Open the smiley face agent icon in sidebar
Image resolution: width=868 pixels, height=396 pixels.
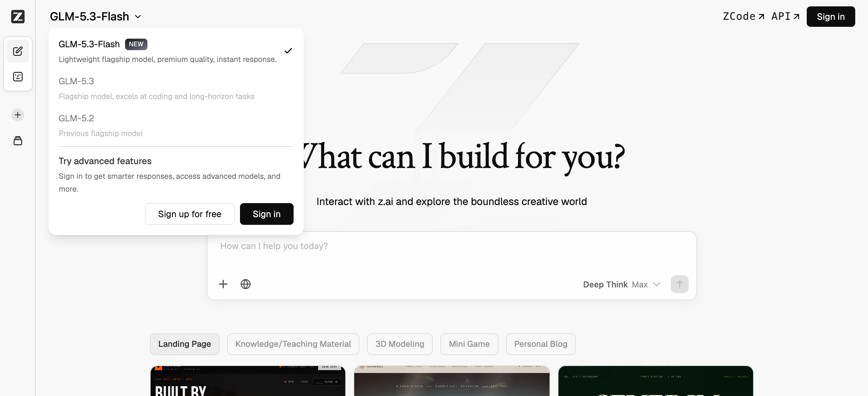(x=18, y=77)
